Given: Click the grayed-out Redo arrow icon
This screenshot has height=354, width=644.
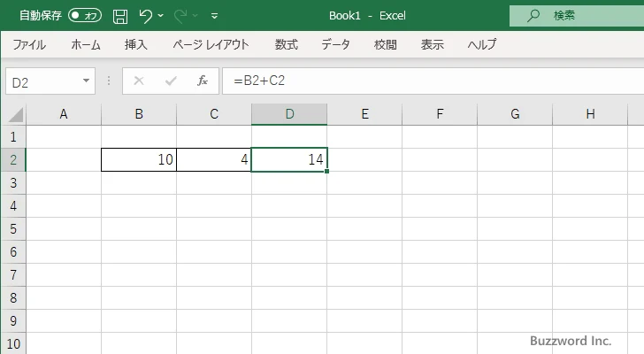Looking at the screenshot, I should click(x=180, y=16).
